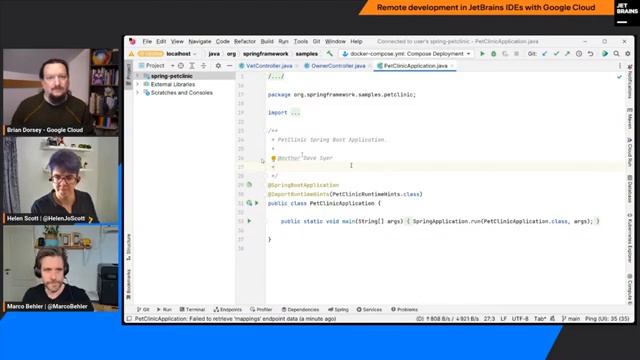Open the Git tool window
Viewport: 640px width, 360px height.
(x=143, y=310)
